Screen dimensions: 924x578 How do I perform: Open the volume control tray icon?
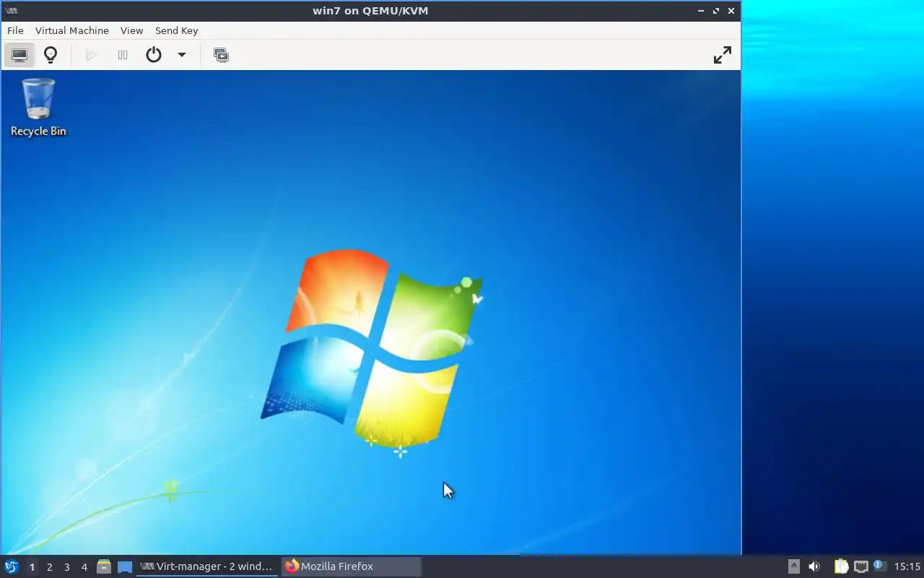(814, 566)
